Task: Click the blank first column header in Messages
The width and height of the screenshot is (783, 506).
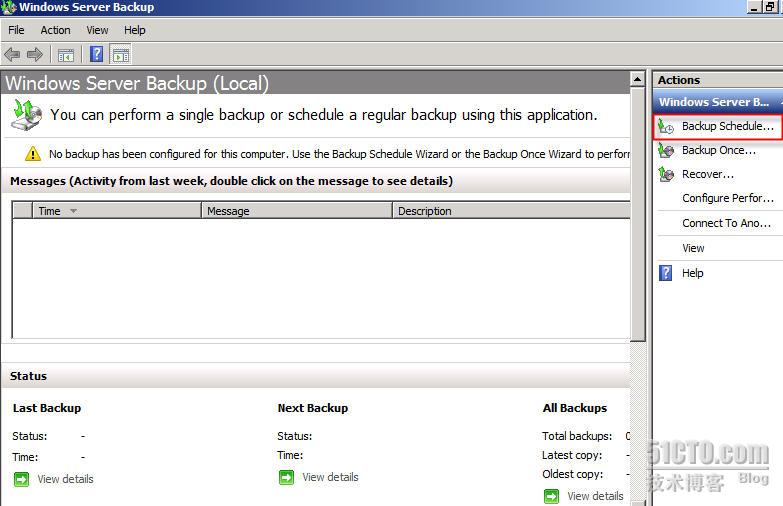Action: click(22, 211)
